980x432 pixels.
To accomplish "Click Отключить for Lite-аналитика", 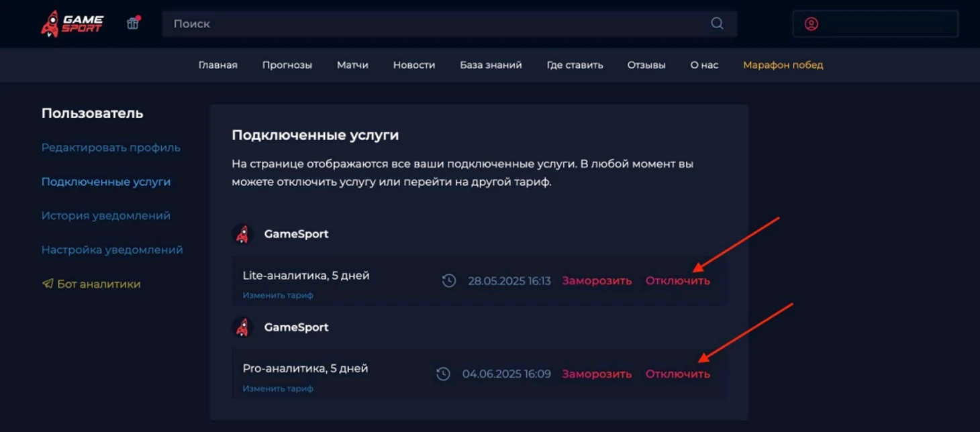I will [x=677, y=280].
